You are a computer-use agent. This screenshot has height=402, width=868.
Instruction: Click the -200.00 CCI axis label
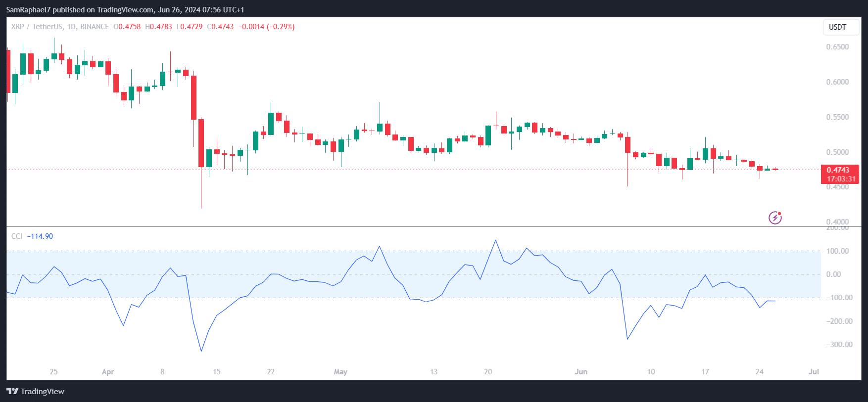click(839, 321)
